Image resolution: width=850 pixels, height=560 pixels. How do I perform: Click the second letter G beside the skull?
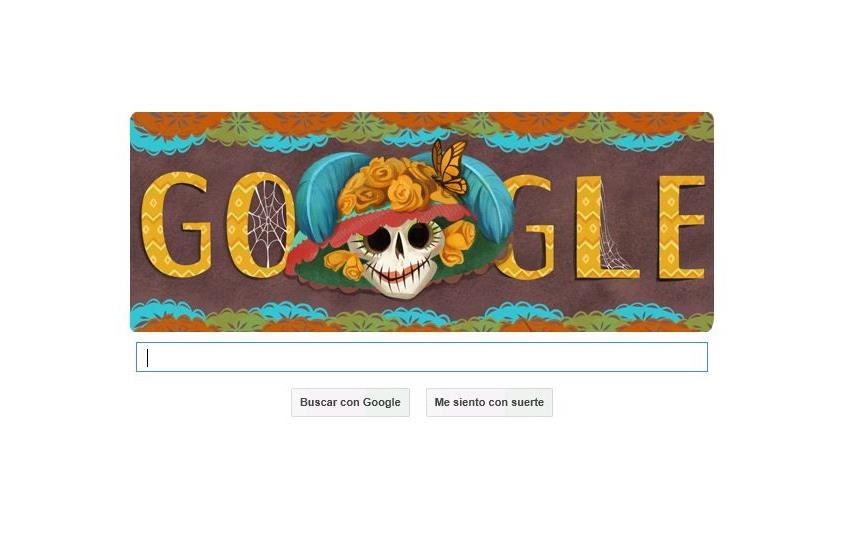click(526, 228)
